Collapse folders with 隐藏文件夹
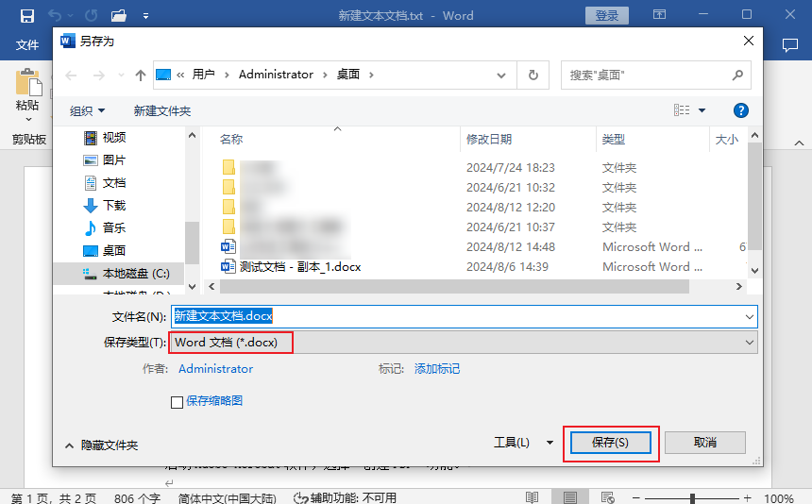This screenshot has height=504, width=812. point(101,445)
